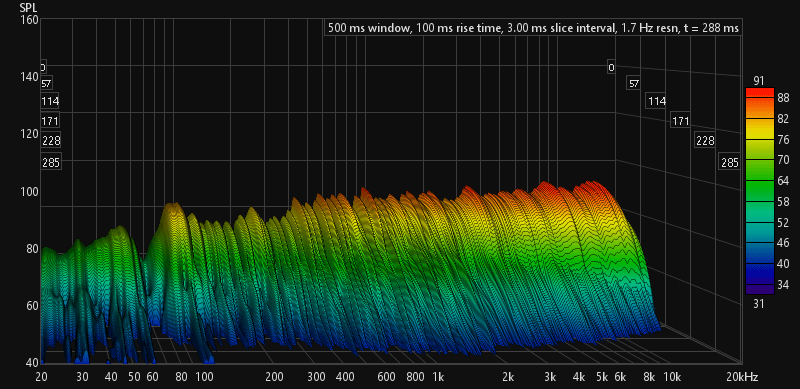The height and width of the screenshot is (389, 800).
Task: Click the 228 ms label beside SPL axis
Action: pos(51,140)
